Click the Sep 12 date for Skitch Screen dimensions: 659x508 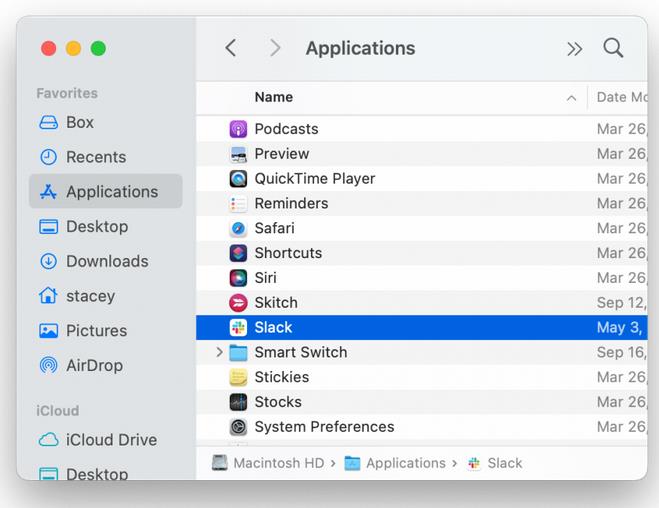tap(622, 303)
